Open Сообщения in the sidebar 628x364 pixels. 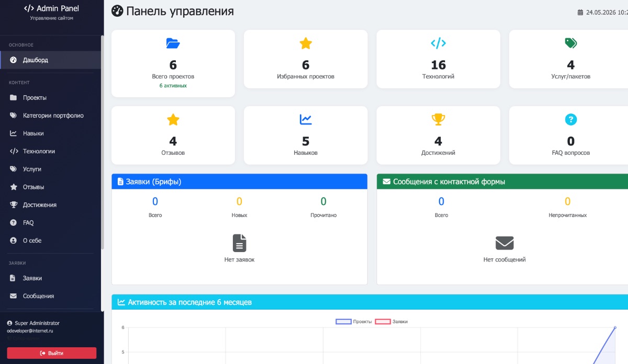click(x=50, y=296)
